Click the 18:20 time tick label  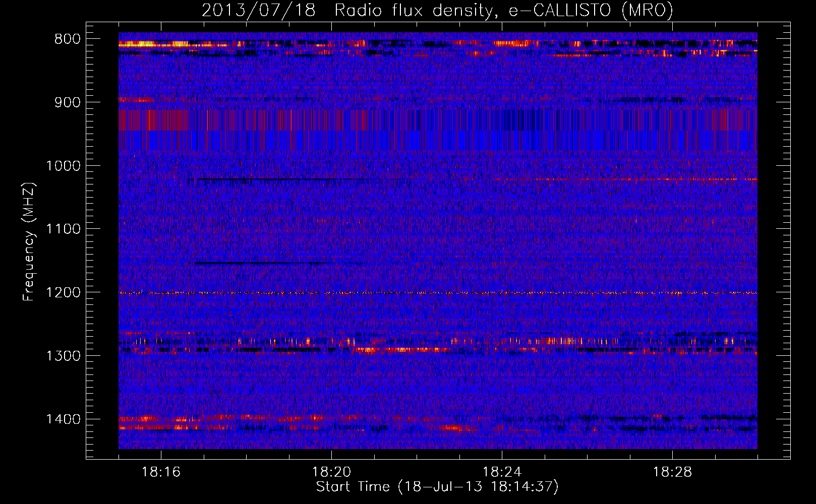point(332,472)
